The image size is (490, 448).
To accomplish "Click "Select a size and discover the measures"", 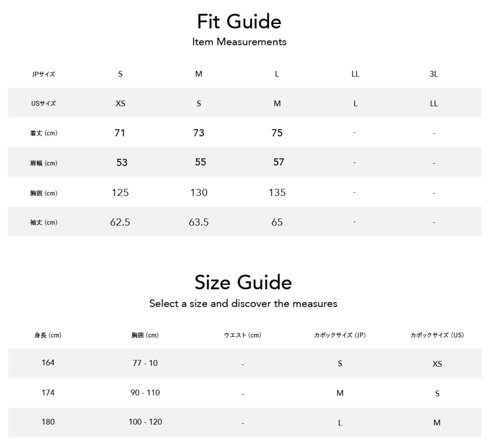I will pos(243,304).
